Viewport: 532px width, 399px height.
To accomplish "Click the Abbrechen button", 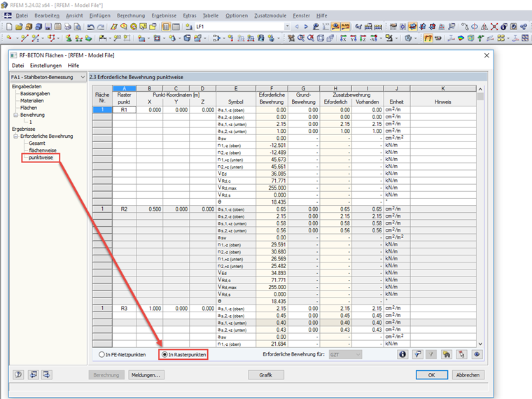I will 468,375.
